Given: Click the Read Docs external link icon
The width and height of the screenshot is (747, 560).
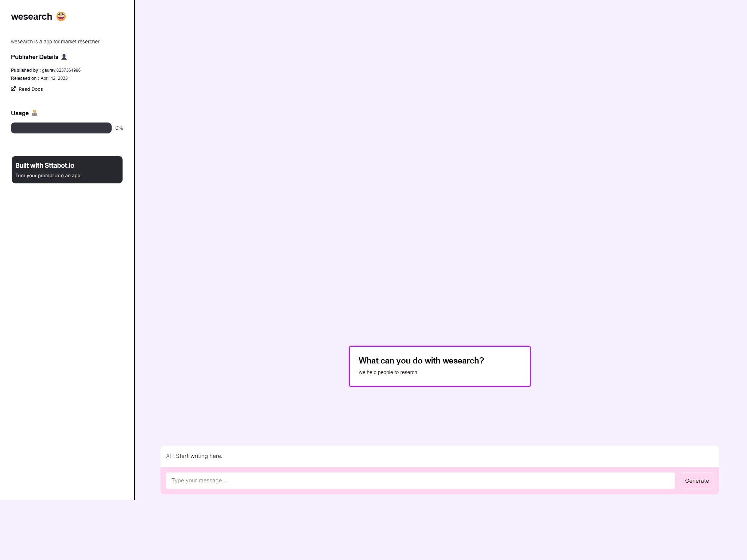Looking at the screenshot, I should pos(13,89).
